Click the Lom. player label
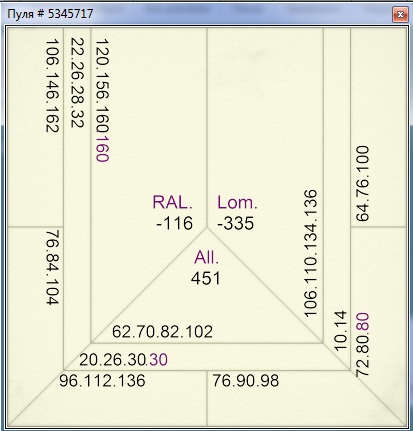The height and width of the screenshot is (431, 413). click(x=237, y=202)
